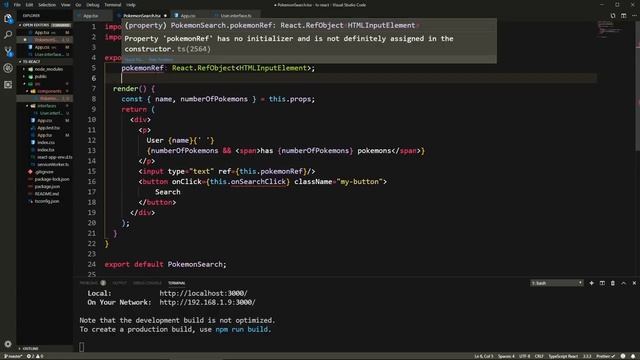Image resolution: width=640 pixels, height=360 pixels.
Task: Click the VS Code logo icon
Action: tap(6, 5)
